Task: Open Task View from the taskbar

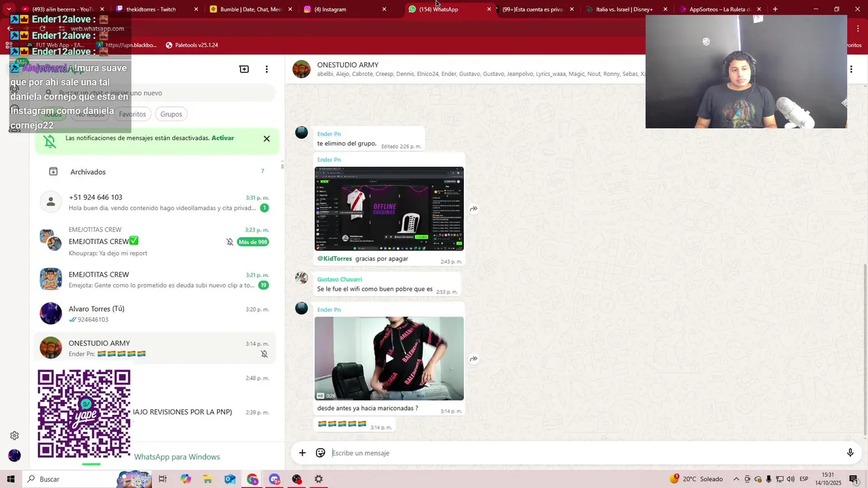Action: pos(163,479)
